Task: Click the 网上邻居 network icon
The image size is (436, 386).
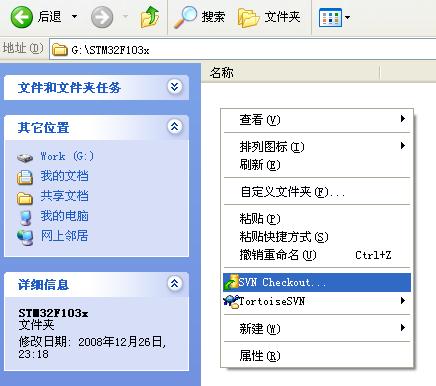Action: [25, 238]
